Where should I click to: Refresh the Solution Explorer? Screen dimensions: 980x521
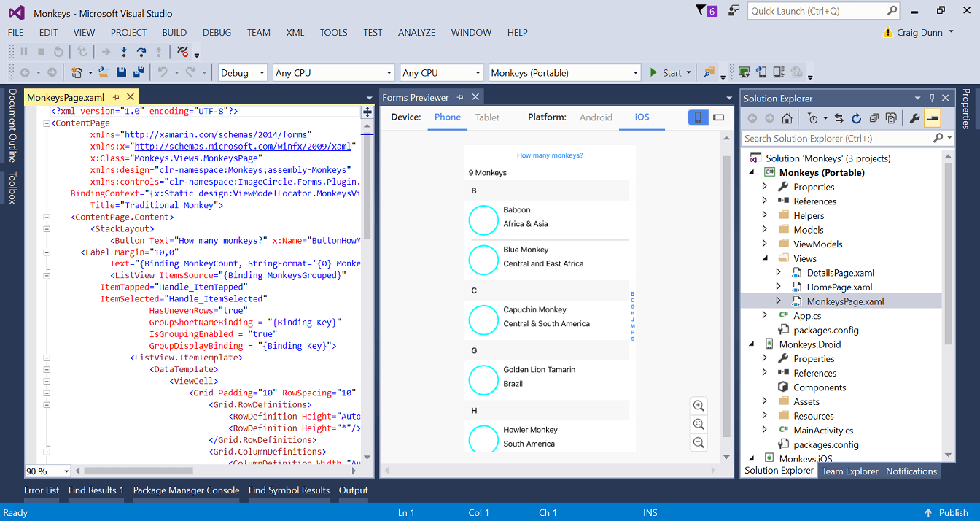tap(856, 118)
